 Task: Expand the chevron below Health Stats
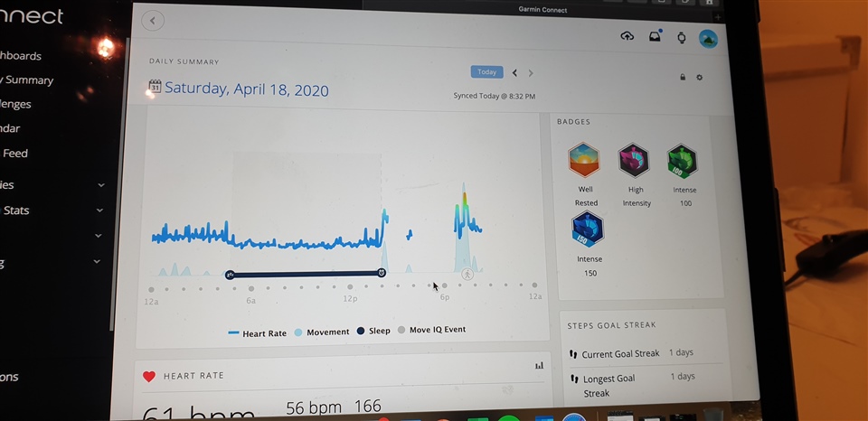99,236
